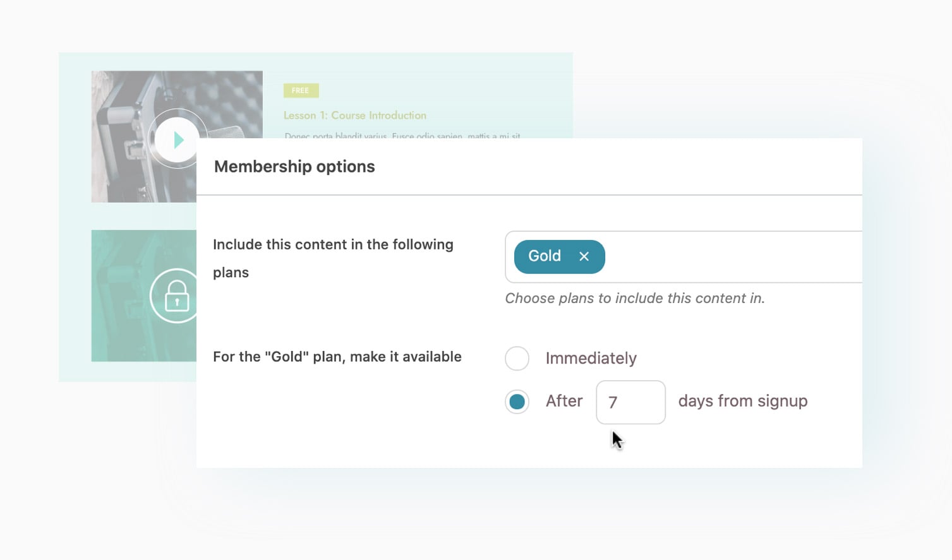Select the After days radio button
This screenshot has width=952, height=560.
(517, 402)
